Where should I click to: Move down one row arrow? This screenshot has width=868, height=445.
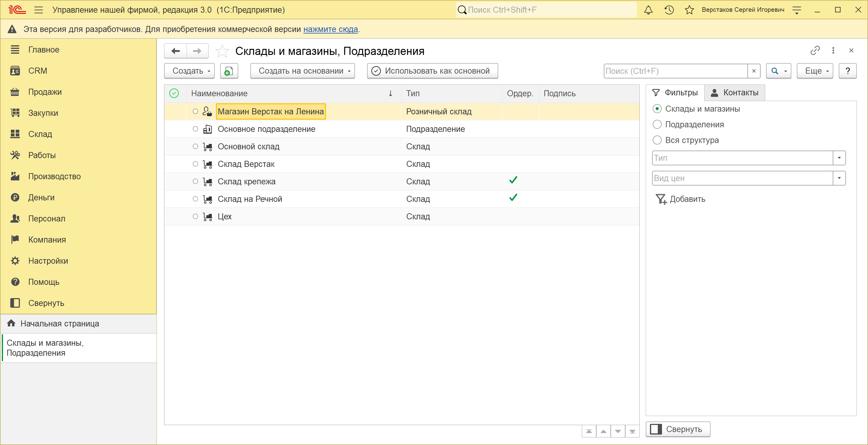point(618,431)
